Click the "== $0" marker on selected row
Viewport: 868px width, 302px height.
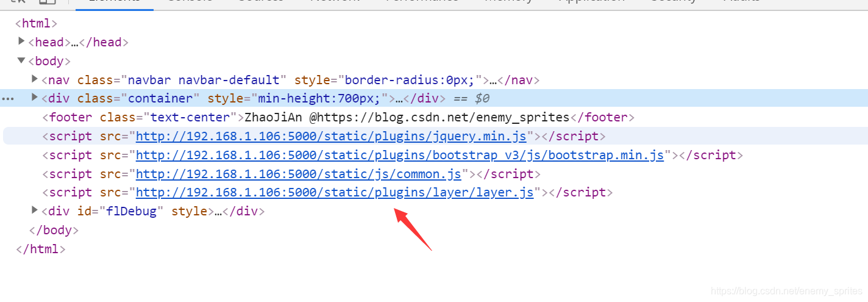[x=471, y=98]
